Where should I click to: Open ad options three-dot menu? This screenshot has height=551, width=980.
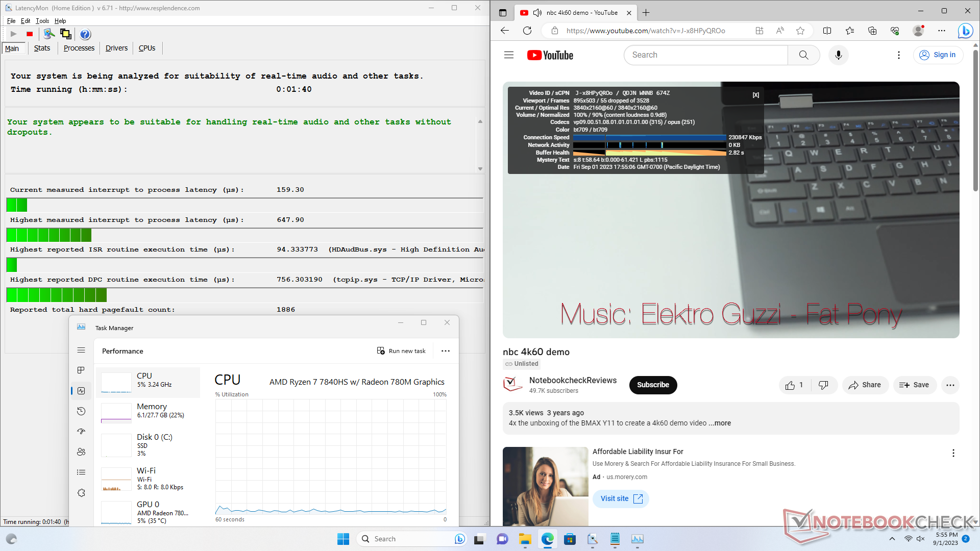pos(953,453)
